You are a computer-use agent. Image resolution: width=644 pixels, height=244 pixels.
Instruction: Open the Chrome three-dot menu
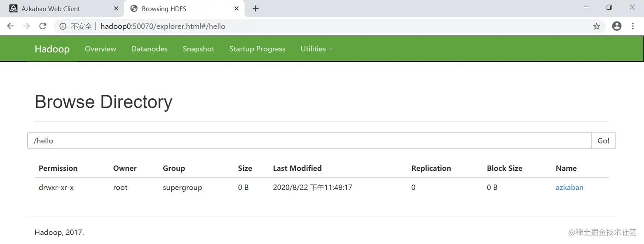tap(632, 26)
